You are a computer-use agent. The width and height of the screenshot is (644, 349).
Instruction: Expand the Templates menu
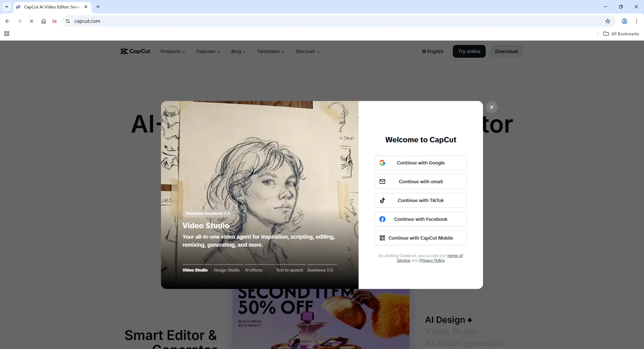tap(271, 51)
